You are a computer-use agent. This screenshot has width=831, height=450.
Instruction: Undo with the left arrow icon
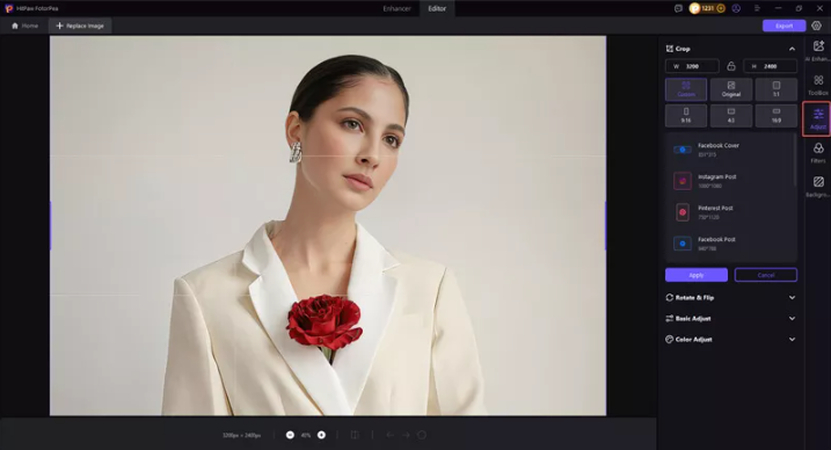(390, 435)
